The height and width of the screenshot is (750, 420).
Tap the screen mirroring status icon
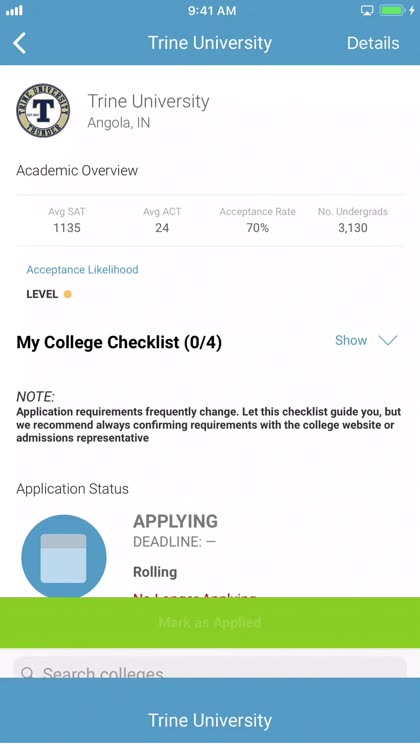(x=367, y=11)
